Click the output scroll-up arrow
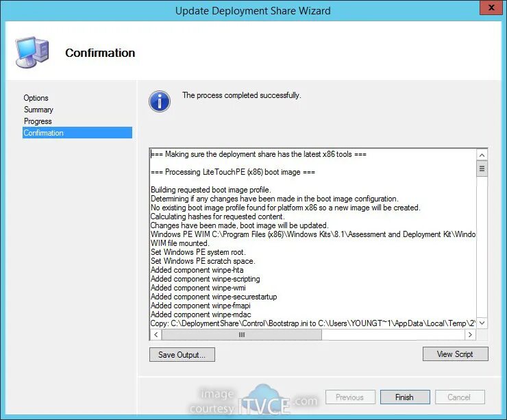This screenshot has width=507, height=420. click(x=482, y=155)
